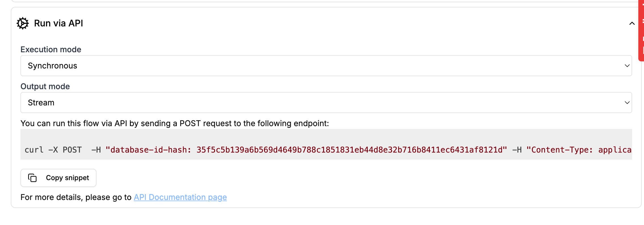
Task: Open the API Documentation page link
Action: [x=180, y=197]
